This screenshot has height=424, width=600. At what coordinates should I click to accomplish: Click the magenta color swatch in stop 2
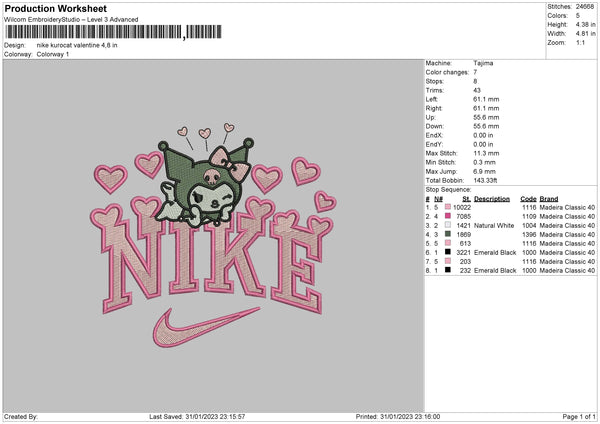448,216
